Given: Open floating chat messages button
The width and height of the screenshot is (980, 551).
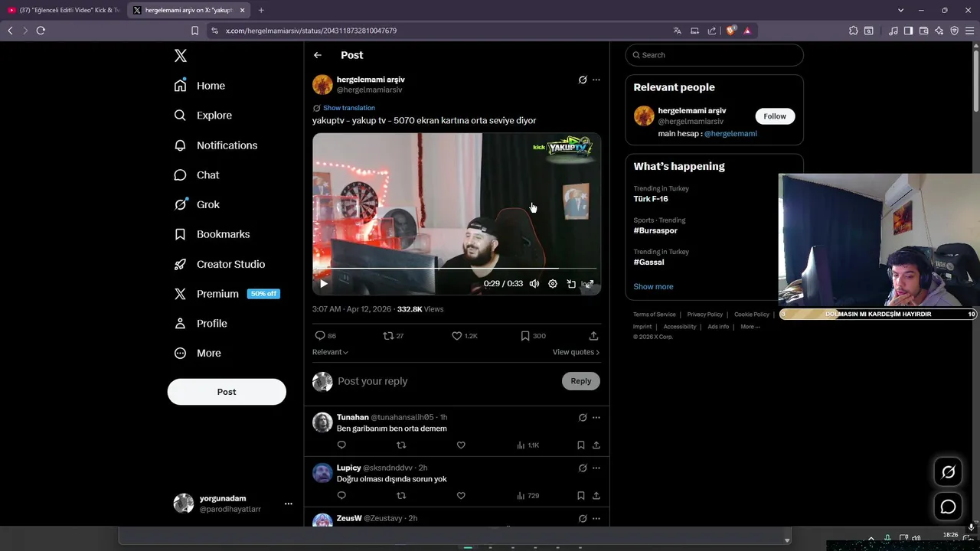Looking at the screenshot, I should click(x=948, y=507).
